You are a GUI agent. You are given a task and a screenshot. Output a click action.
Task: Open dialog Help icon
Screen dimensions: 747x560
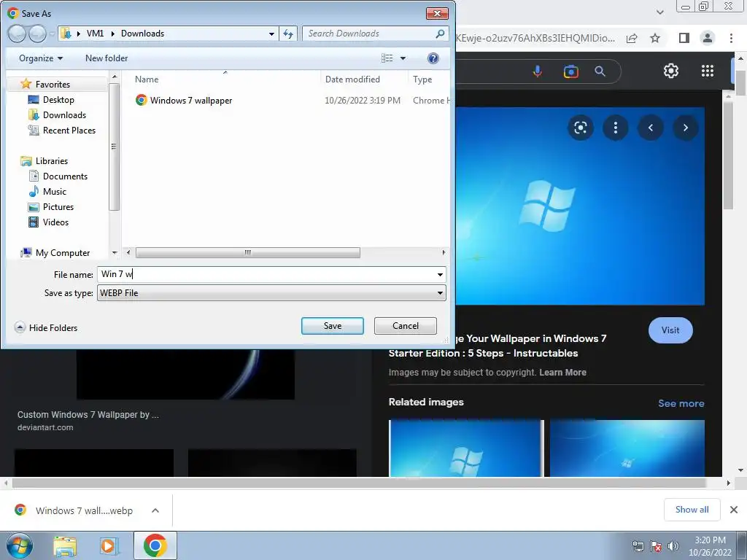coord(433,58)
